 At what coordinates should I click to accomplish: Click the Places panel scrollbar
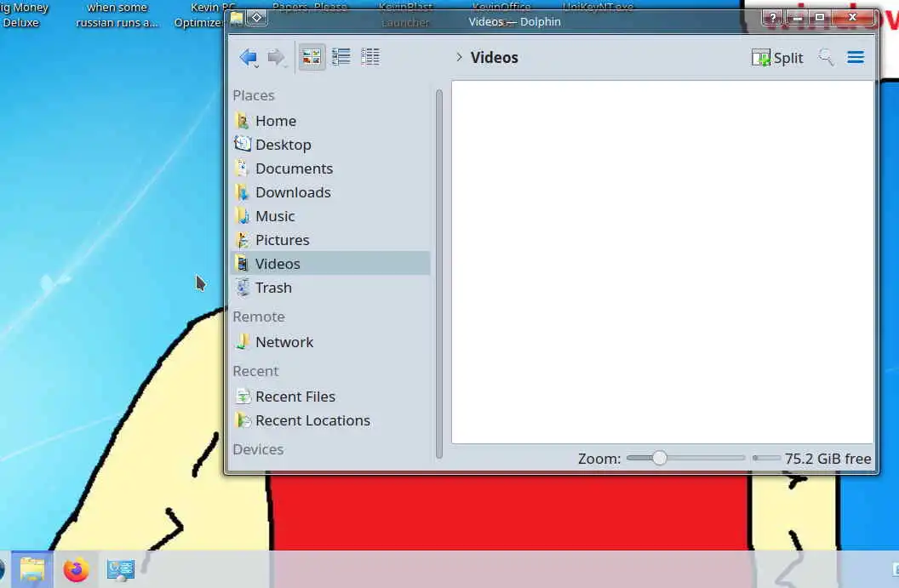[439, 274]
